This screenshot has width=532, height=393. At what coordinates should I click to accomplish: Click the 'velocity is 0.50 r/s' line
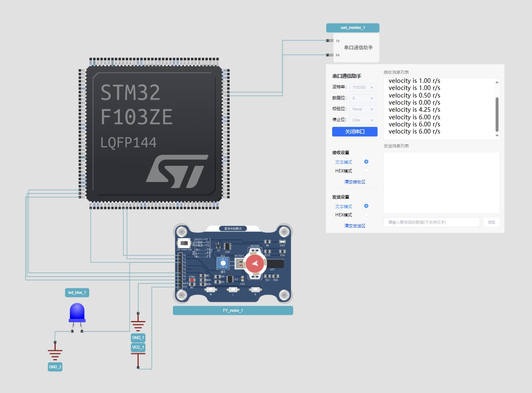[414, 95]
